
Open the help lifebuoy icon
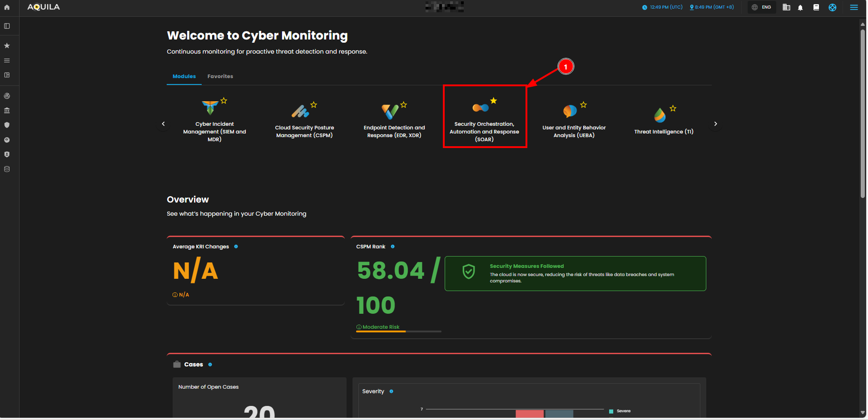832,7
